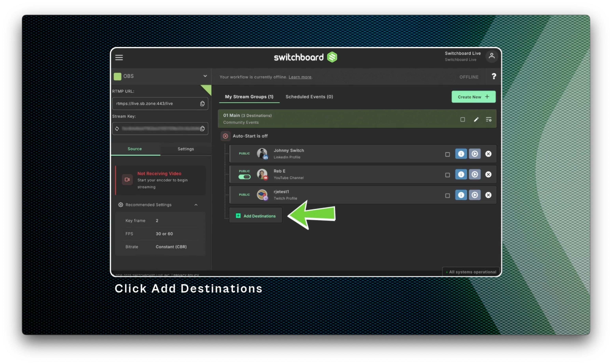Click the Johnny Switch destination name

click(x=289, y=151)
